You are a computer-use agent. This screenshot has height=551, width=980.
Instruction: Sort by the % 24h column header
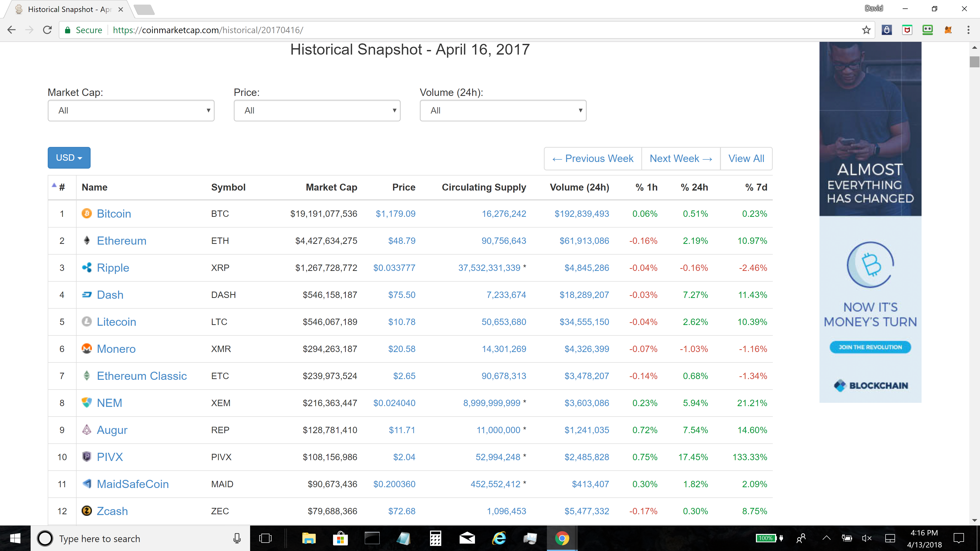[x=694, y=187]
